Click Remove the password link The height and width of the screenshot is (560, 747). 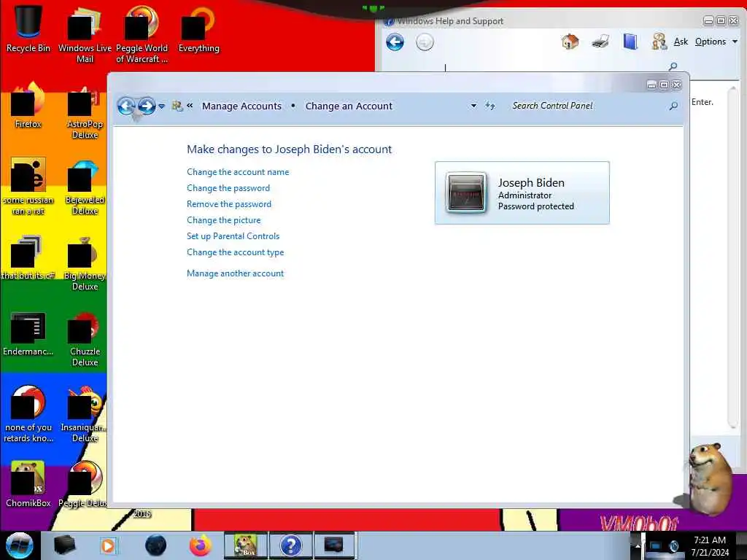pyautogui.click(x=229, y=204)
